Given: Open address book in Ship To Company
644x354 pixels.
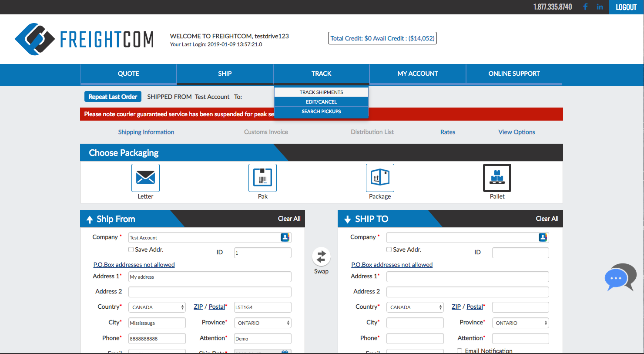Looking at the screenshot, I should click(543, 237).
